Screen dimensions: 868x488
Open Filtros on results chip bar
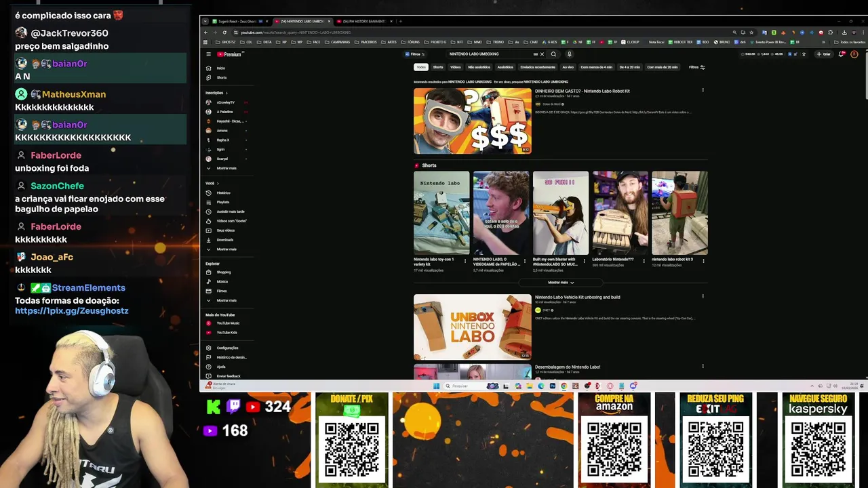[x=697, y=67]
